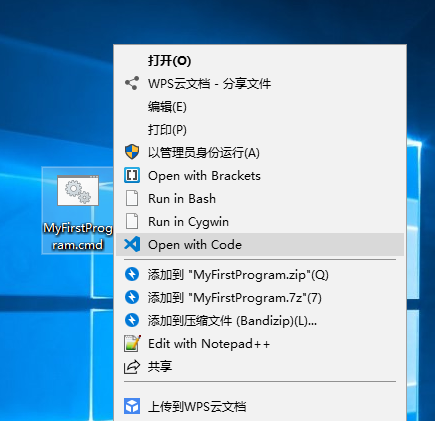Click the Notepad++ icon
This screenshot has height=421, width=435.
tap(132, 343)
